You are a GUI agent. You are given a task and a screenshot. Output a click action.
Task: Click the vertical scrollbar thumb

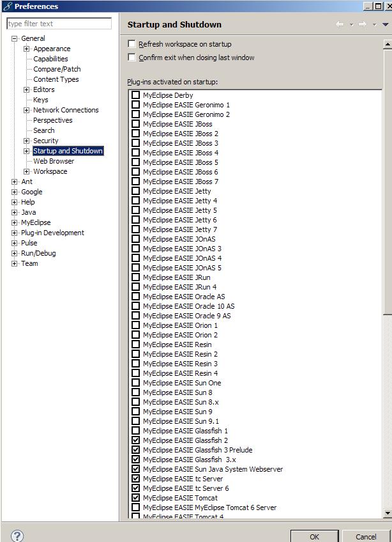coord(388,181)
